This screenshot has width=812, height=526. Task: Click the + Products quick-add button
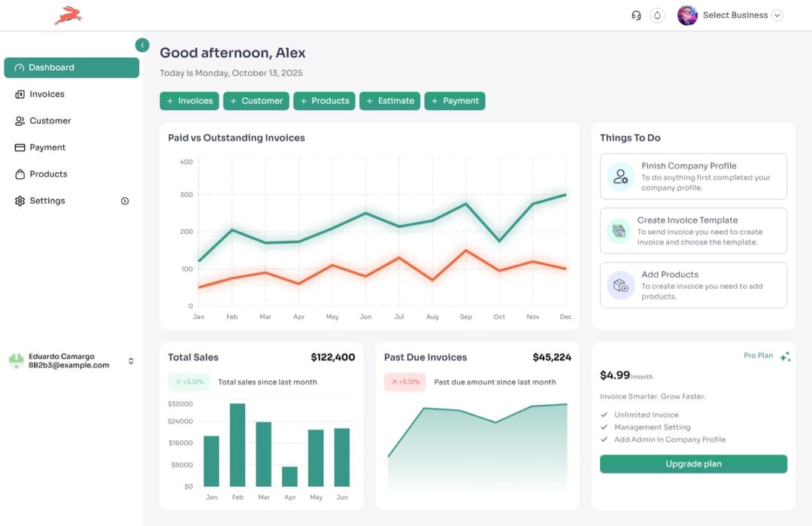pyautogui.click(x=324, y=101)
